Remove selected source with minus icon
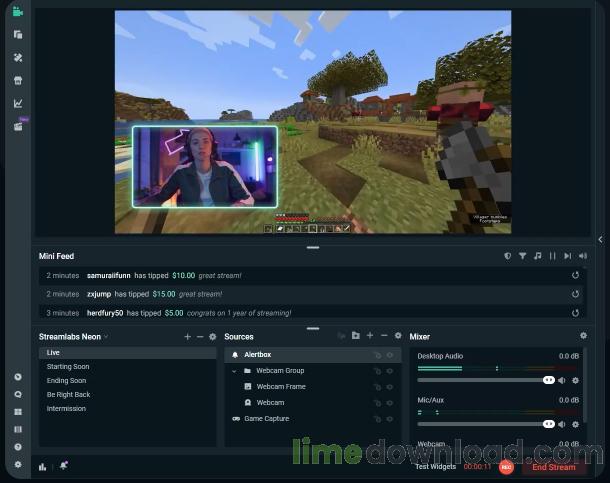Screen dimensions: 610x483 click(384, 335)
